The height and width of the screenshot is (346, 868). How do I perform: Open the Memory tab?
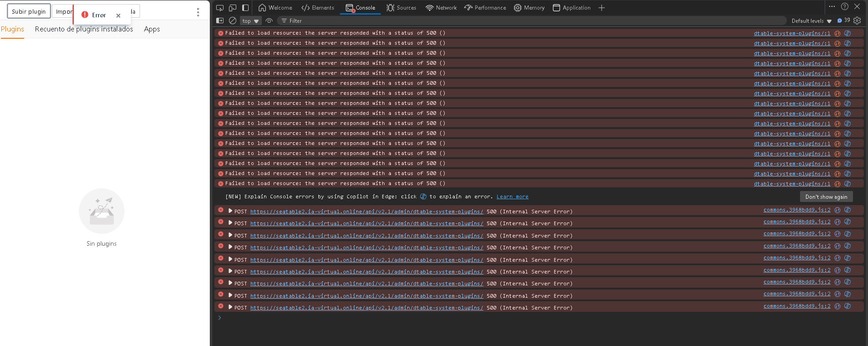529,8
